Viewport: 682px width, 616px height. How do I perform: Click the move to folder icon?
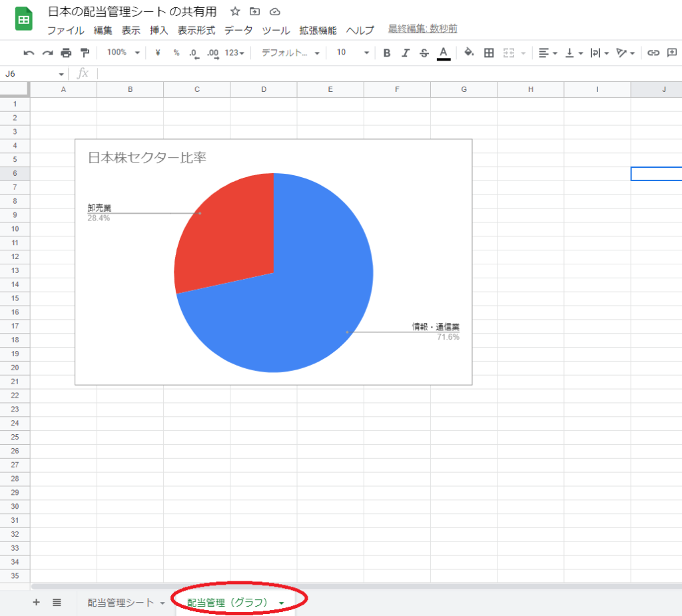[254, 11]
